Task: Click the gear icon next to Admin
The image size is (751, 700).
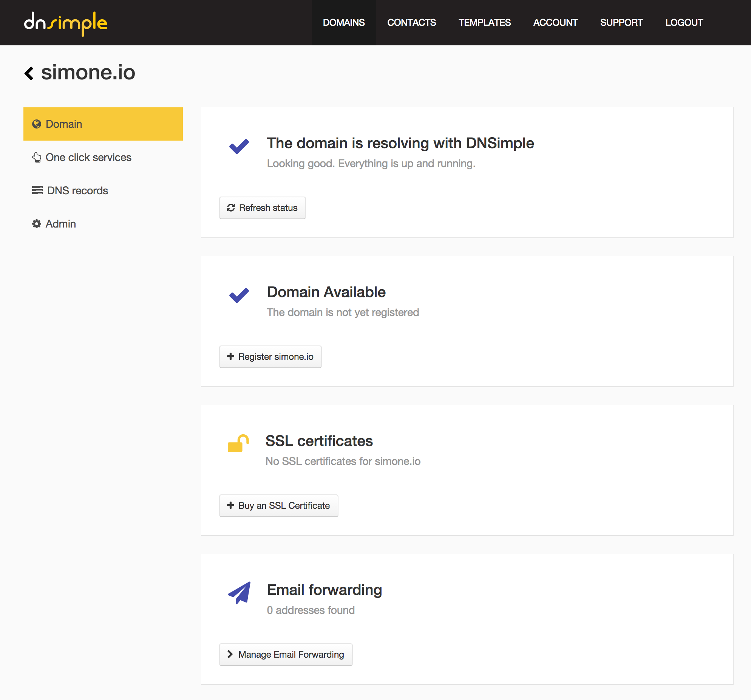Action: (x=37, y=224)
